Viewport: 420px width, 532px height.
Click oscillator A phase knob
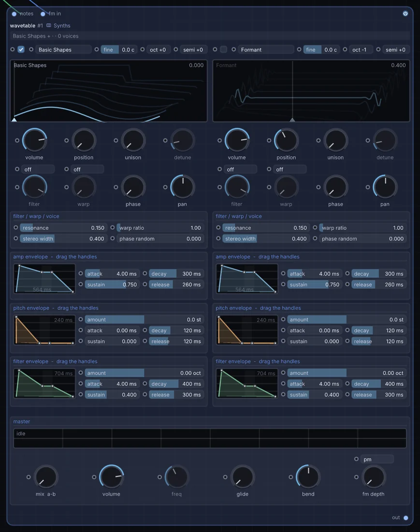pyautogui.click(x=133, y=187)
